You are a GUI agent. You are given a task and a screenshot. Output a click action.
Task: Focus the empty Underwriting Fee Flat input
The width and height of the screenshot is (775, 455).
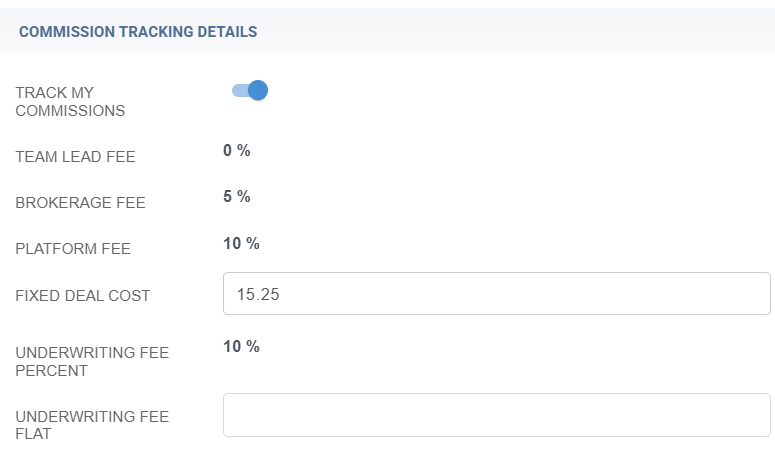click(x=496, y=415)
